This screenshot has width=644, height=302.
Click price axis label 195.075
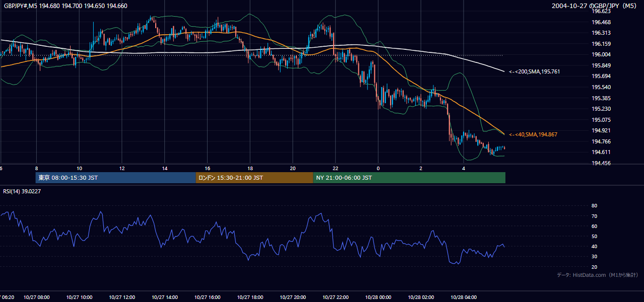tap(601, 120)
